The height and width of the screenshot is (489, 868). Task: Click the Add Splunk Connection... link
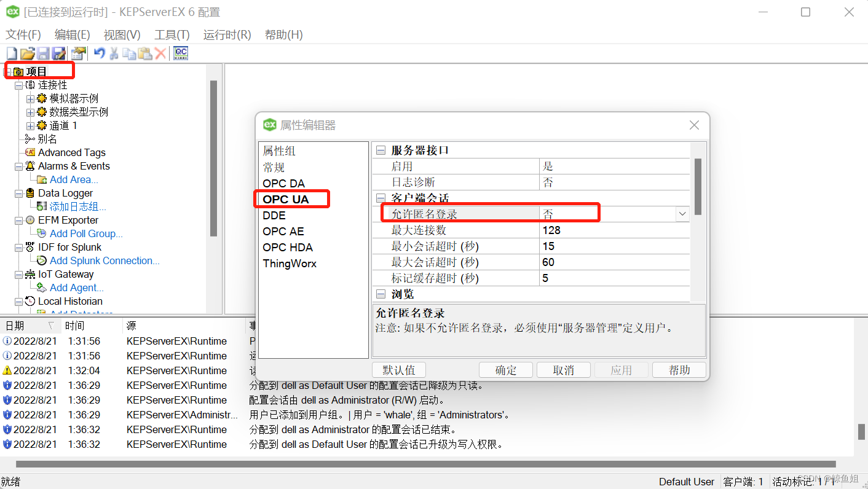105,260
